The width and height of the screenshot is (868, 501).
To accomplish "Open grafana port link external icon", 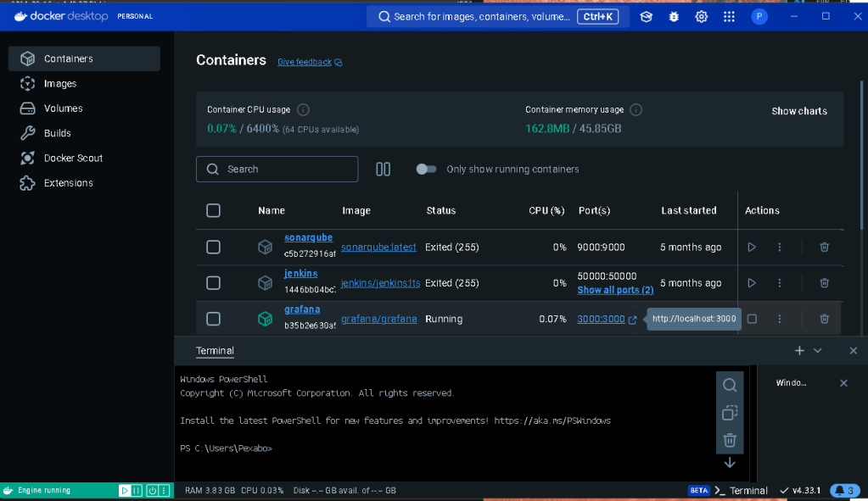I will point(632,320).
